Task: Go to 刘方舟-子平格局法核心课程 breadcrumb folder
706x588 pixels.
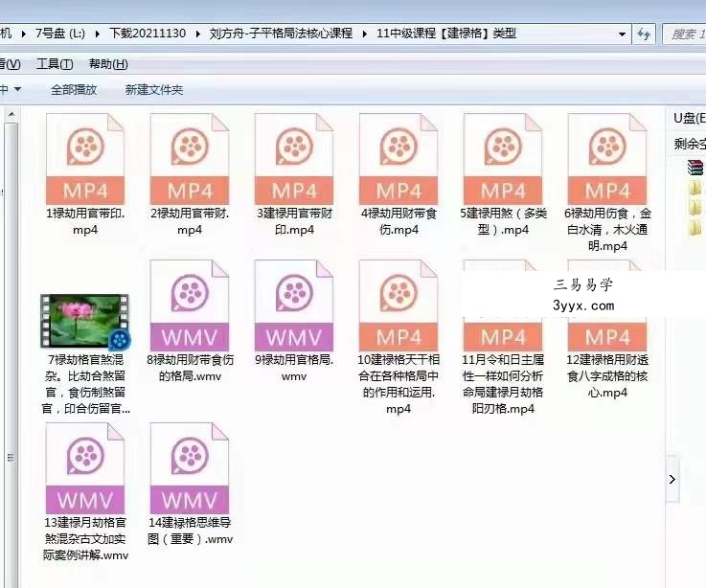Action: [x=281, y=34]
